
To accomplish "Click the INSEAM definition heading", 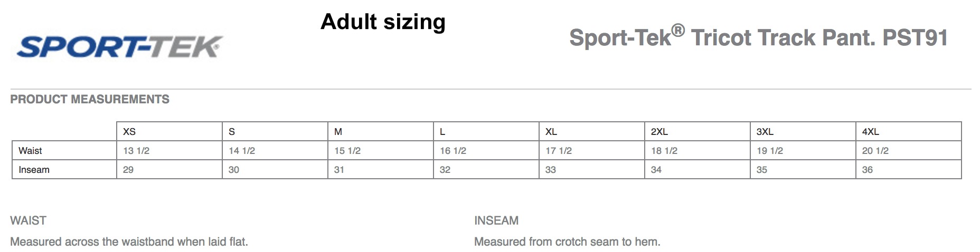I will click(x=496, y=220).
